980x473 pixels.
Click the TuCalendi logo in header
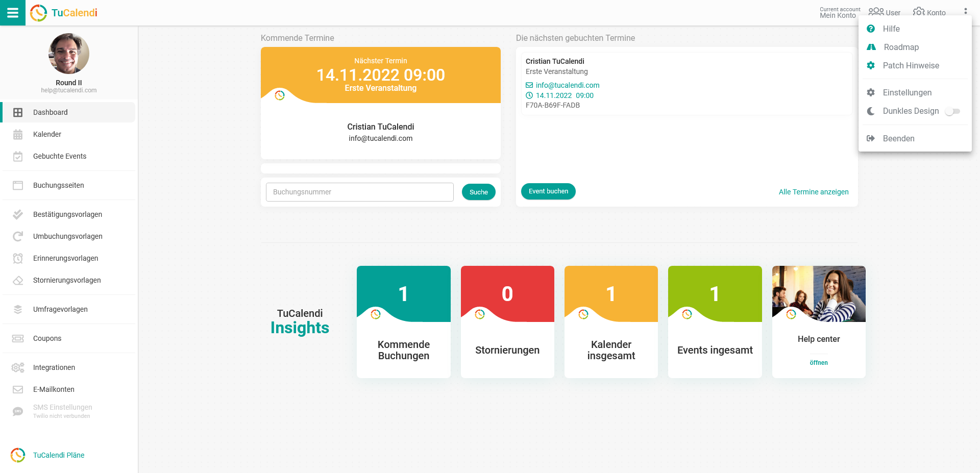click(64, 13)
